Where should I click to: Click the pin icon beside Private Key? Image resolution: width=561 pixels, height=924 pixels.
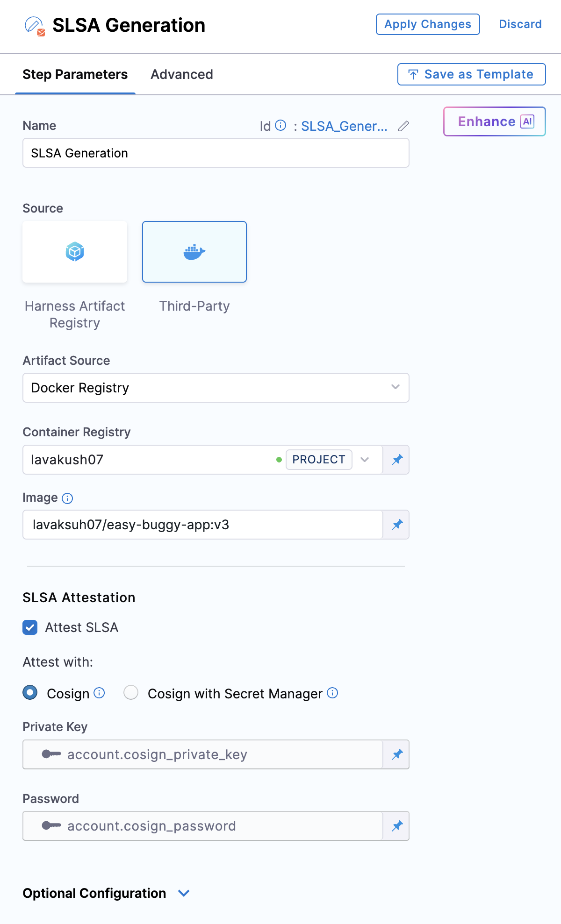[x=397, y=754]
